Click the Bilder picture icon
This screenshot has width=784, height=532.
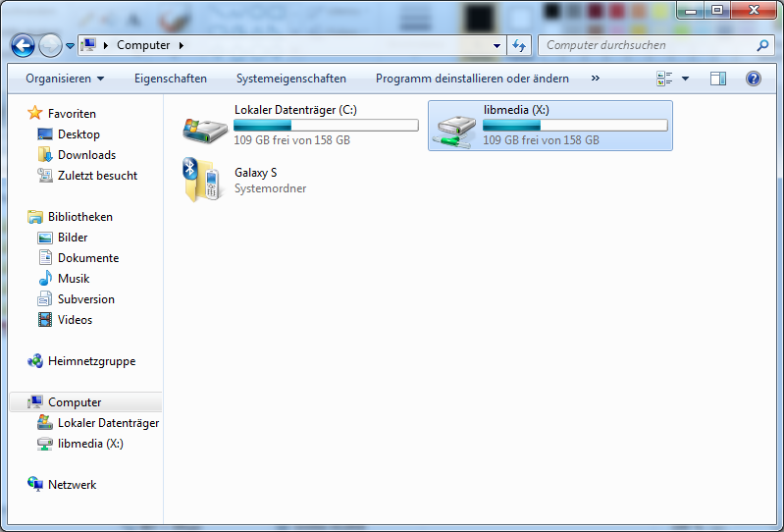coord(45,238)
